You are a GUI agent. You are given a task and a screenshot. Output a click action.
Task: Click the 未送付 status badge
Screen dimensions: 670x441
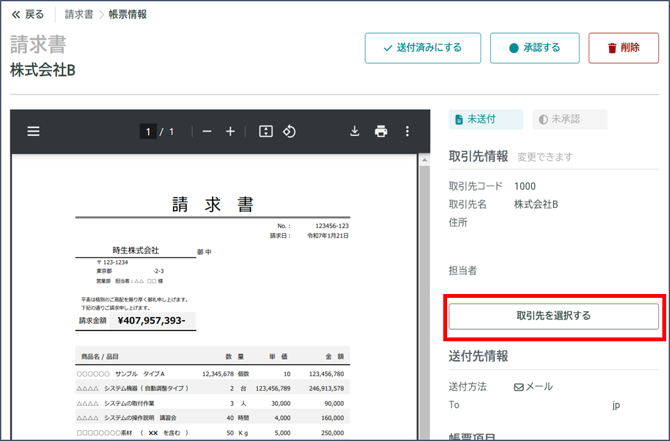(x=486, y=119)
